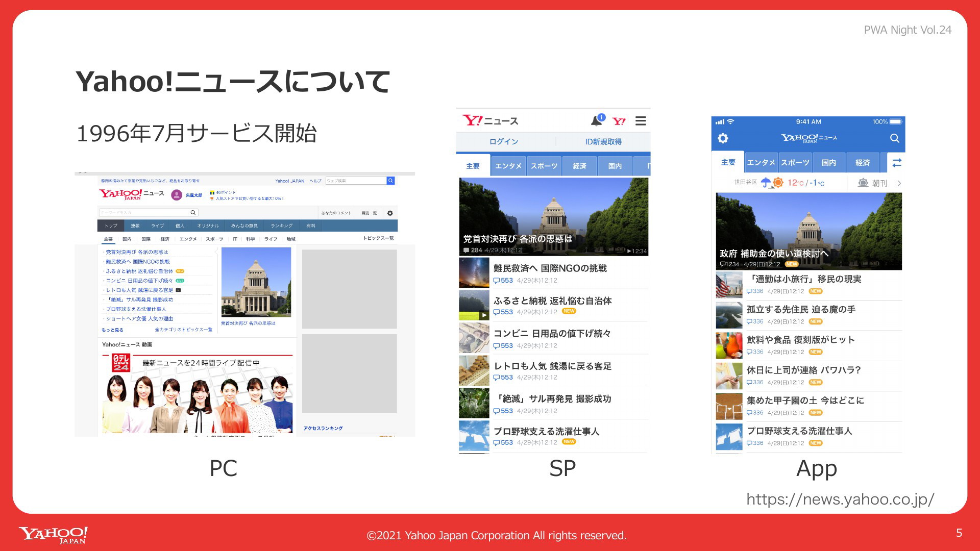Viewport: 980px width, 551px height.
Task: Select the 経済 tab in SP view
Action: [x=579, y=166]
